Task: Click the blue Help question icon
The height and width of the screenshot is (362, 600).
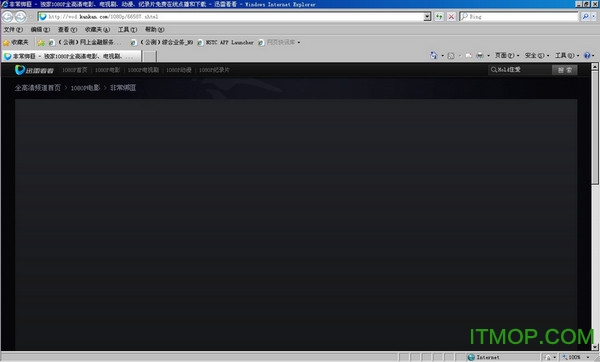Action: pyautogui.click(x=587, y=55)
